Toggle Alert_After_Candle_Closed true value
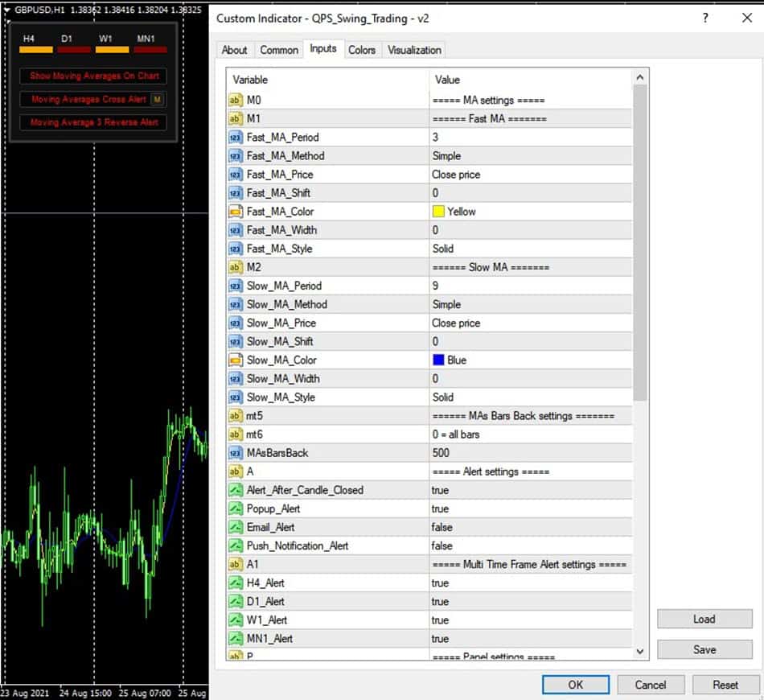 tap(441, 490)
